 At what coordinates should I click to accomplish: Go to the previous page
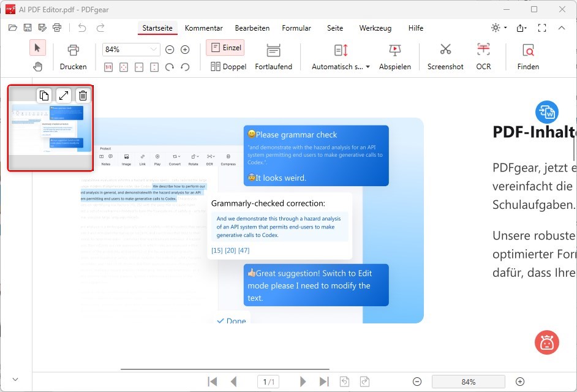(233, 382)
